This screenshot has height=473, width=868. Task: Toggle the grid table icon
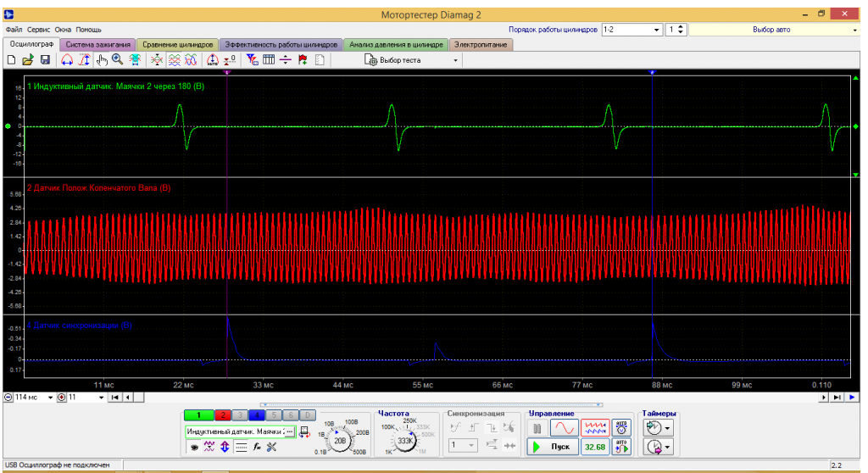coord(269,60)
